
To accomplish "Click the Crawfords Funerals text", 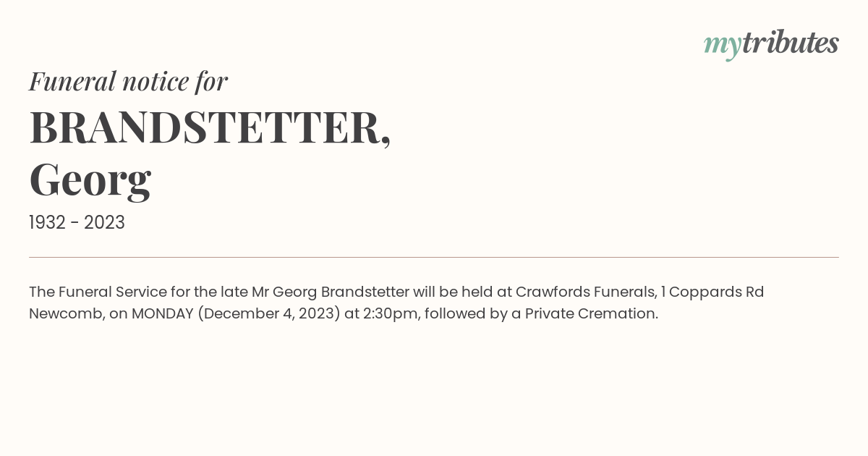I will coord(586,292).
